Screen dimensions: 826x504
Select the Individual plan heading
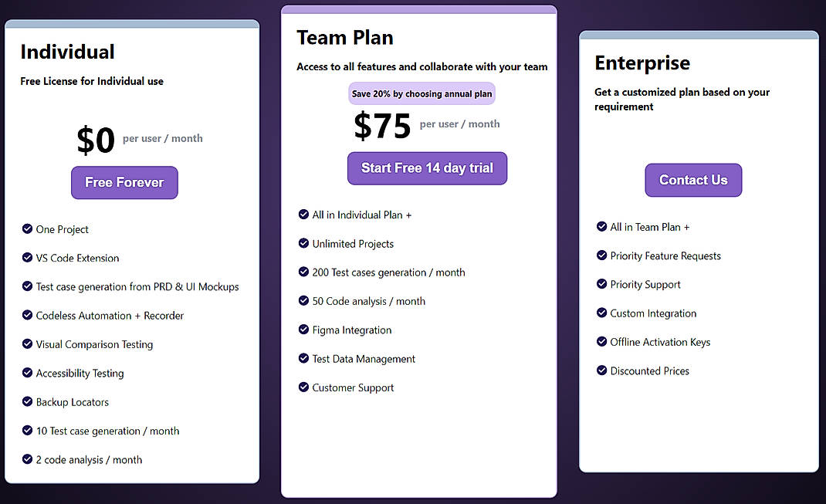tap(68, 52)
